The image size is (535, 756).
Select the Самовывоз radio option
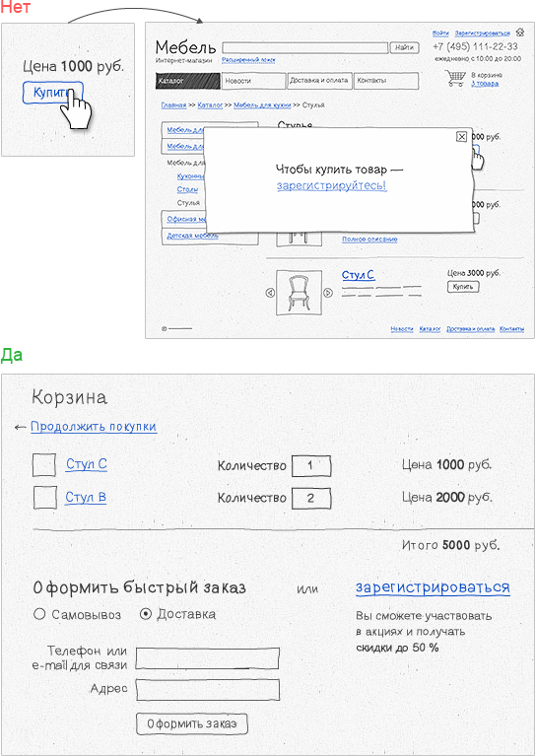pyautogui.click(x=40, y=614)
